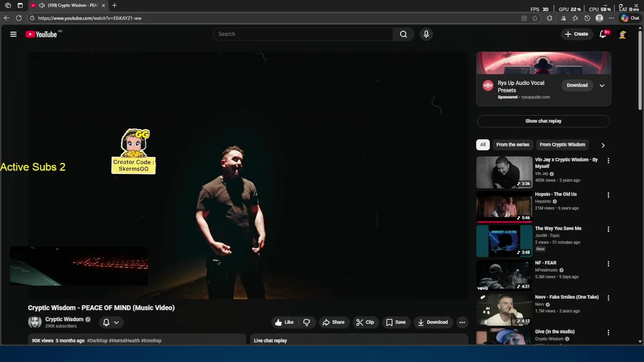This screenshot has width=644, height=362.
Task: Open browser extensions puzzle icon
Action: click(x=549, y=18)
